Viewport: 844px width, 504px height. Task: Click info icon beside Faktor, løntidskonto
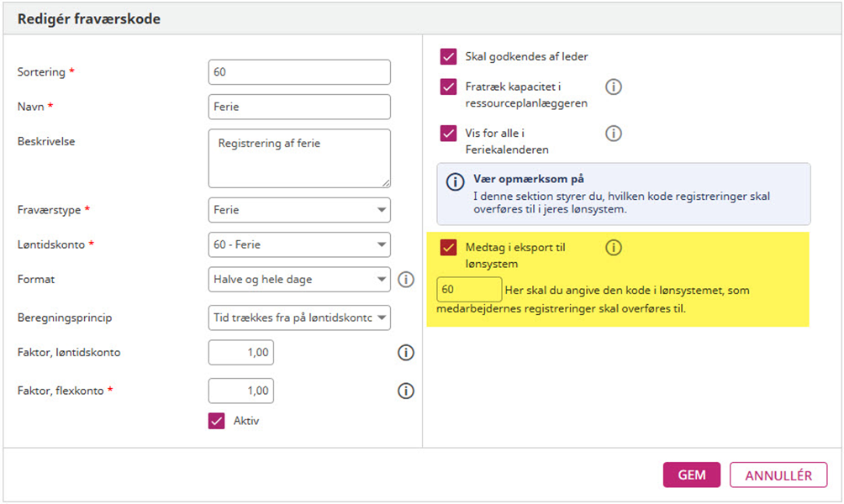(406, 353)
